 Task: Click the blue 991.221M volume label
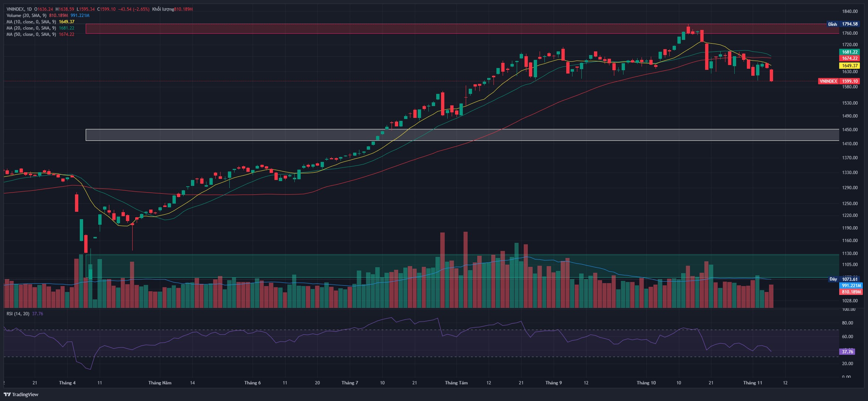851,286
